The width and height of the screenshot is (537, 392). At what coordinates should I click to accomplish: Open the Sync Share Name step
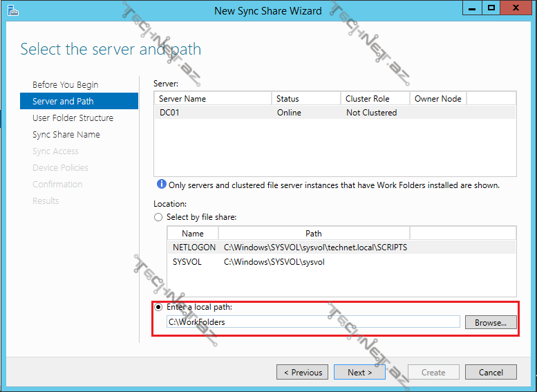66,134
